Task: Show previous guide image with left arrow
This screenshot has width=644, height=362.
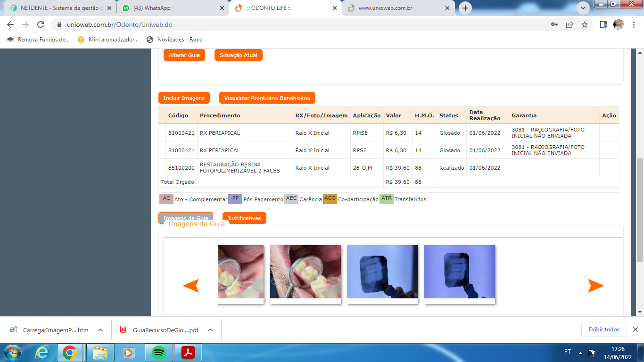Action: pyautogui.click(x=191, y=286)
